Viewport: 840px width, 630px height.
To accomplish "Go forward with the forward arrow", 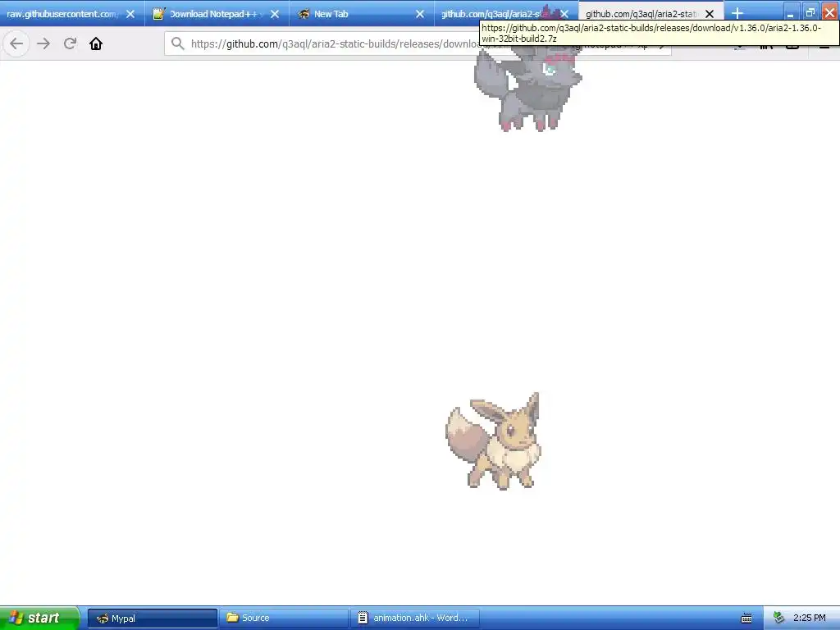I will click(43, 43).
